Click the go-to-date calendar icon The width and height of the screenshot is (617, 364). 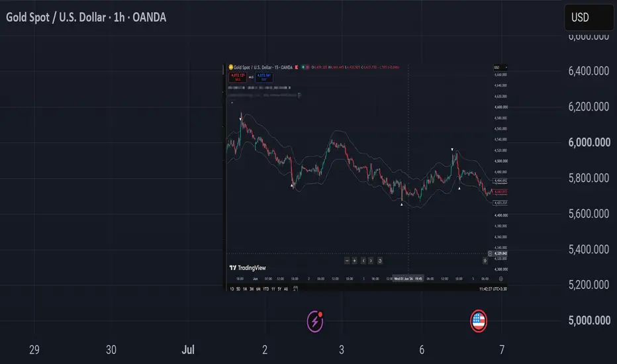(295, 289)
